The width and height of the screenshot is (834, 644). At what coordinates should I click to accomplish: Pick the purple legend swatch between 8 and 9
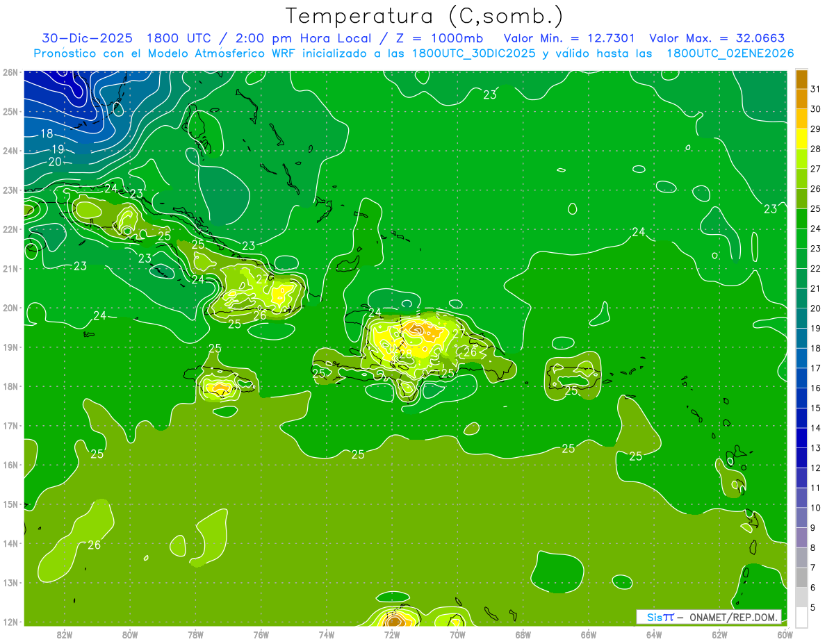click(801, 538)
